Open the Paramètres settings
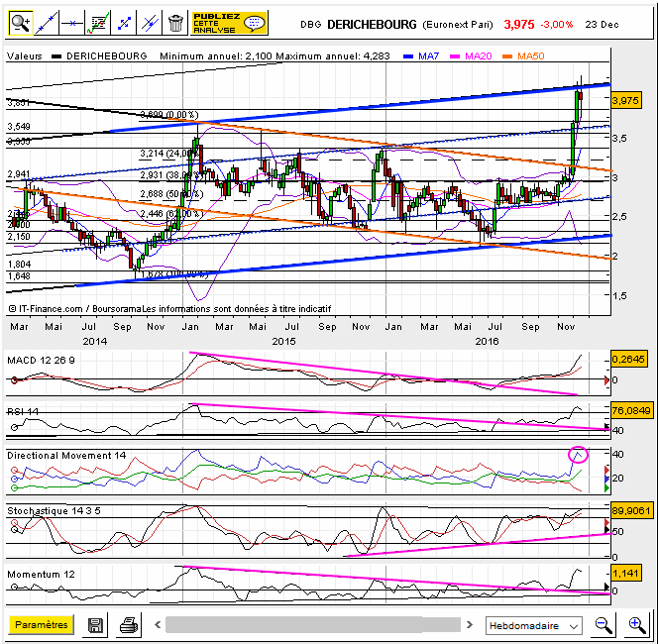Viewport: 658px width, 644px height. (x=42, y=624)
